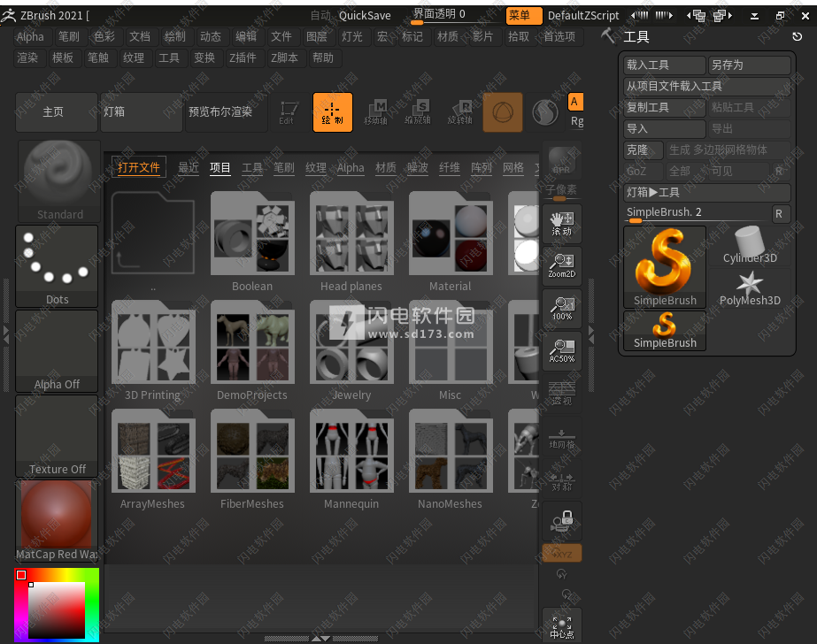
Task: Click the 滚动 scroll canvas icon
Action: tap(562, 225)
